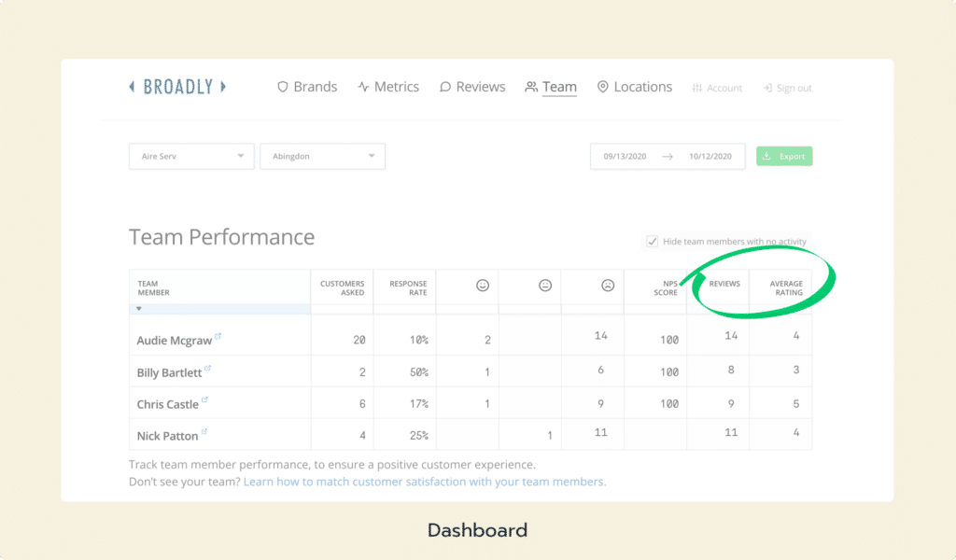This screenshot has height=560, width=956.
Task: Click the Locations pin icon
Action: (x=602, y=87)
